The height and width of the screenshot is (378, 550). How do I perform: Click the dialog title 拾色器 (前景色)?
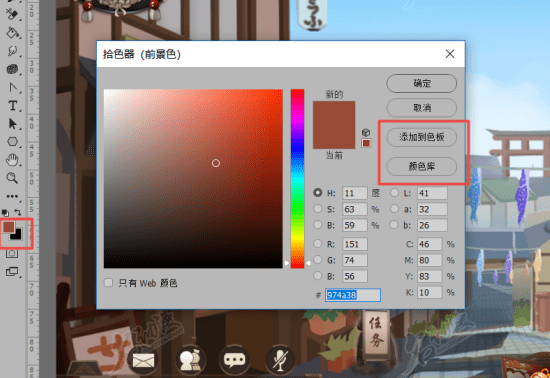pyautogui.click(x=141, y=54)
